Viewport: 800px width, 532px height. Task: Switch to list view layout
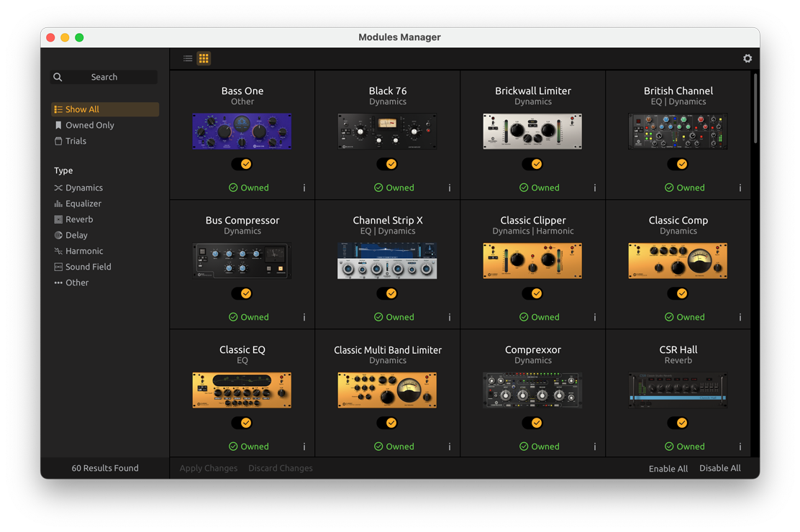pos(186,58)
